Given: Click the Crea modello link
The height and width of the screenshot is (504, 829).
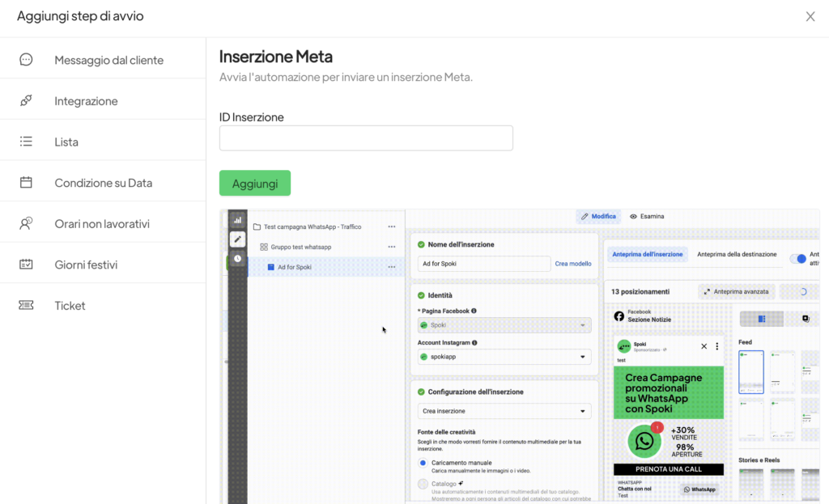Looking at the screenshot, I should 572,264.
